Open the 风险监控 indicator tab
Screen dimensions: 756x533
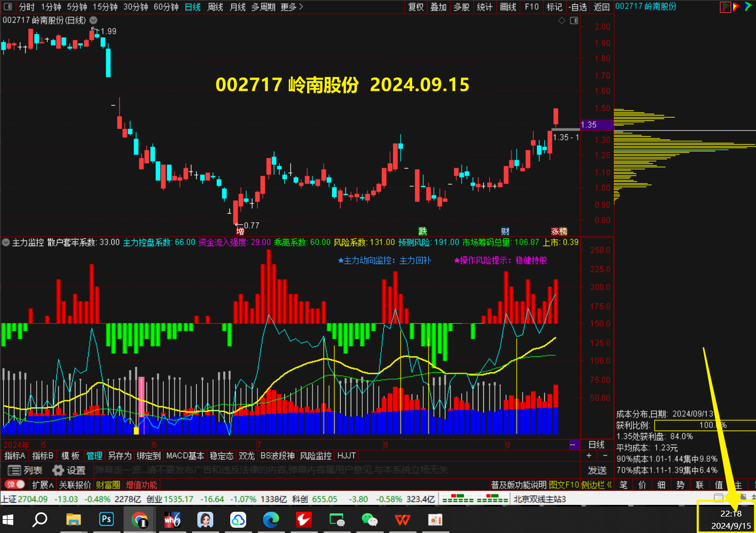point(316,456)
